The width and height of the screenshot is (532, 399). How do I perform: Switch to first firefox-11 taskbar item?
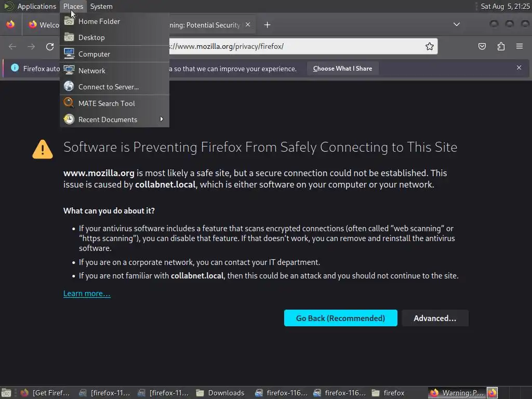[x=104, y=393]
